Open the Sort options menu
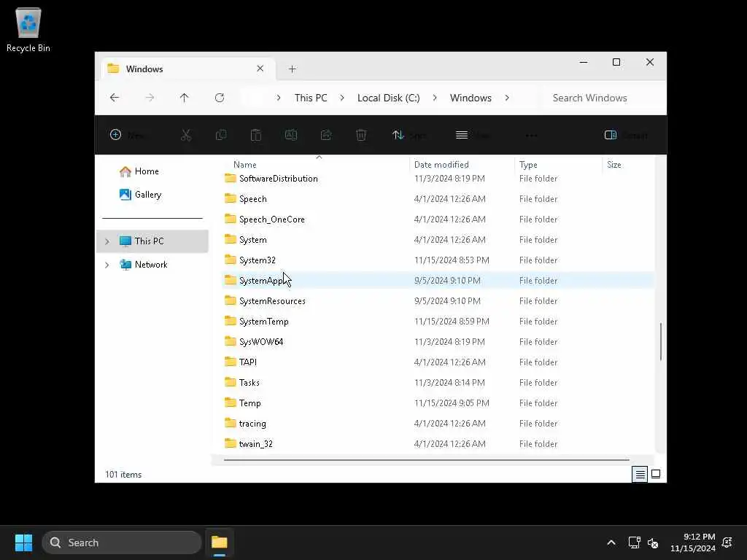Viewport: 747px width, 560px height. 409,135
